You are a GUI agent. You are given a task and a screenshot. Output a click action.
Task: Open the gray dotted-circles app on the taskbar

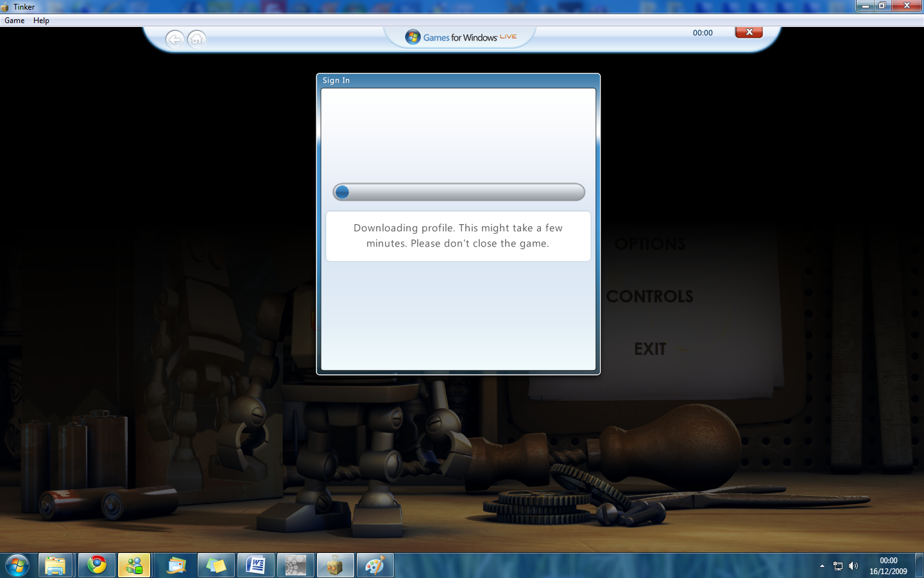coord(296,566)
